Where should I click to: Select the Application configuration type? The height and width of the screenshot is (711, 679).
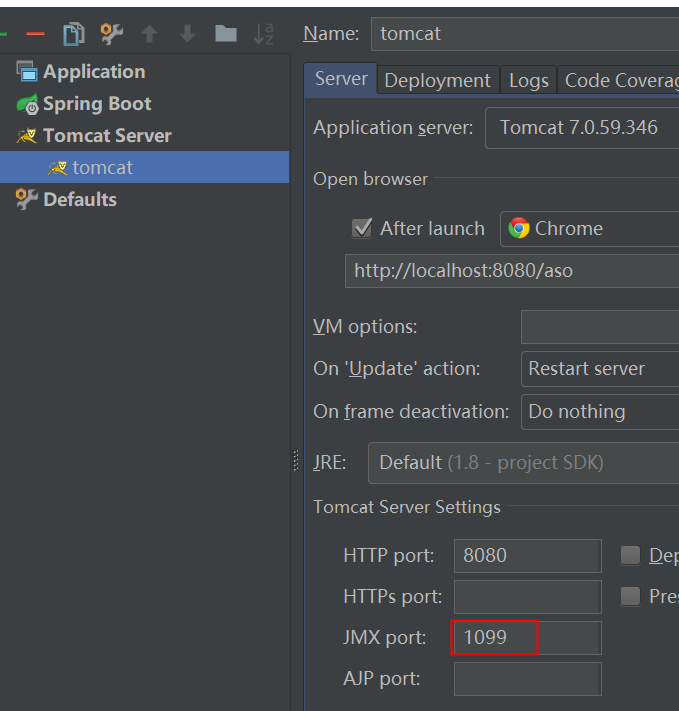tap(94, 72)
